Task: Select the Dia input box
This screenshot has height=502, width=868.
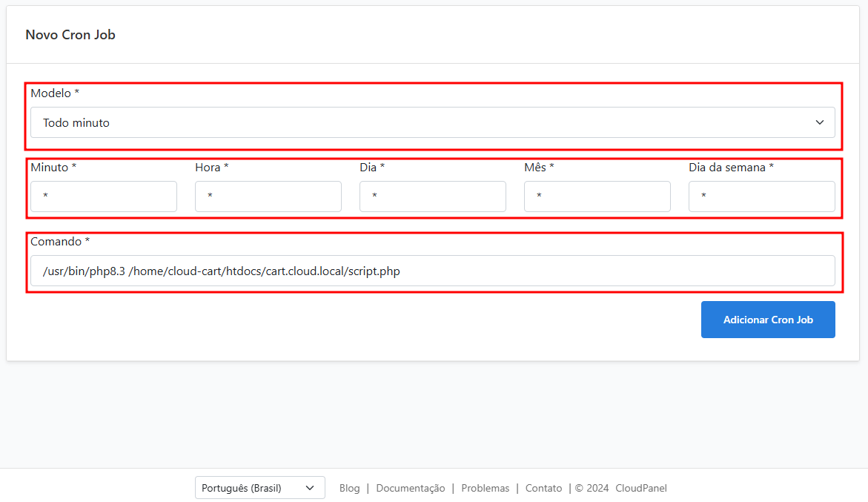Action: [x=432, y=196]
